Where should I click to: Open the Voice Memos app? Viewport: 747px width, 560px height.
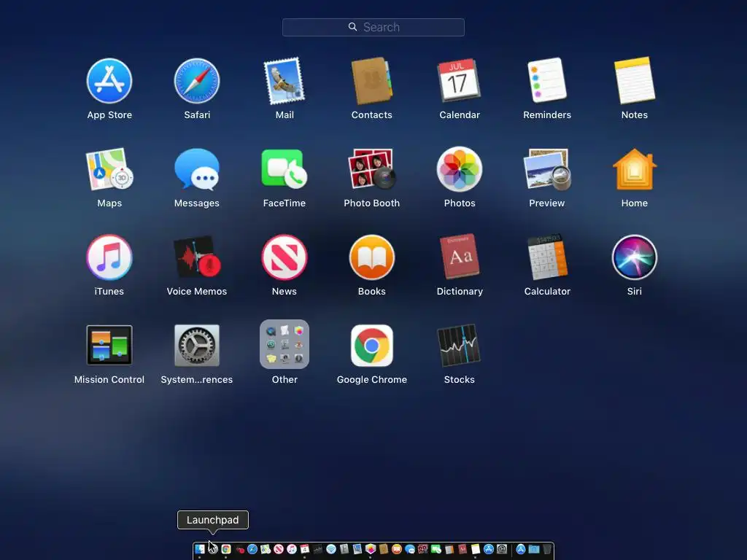click(197, 257)
